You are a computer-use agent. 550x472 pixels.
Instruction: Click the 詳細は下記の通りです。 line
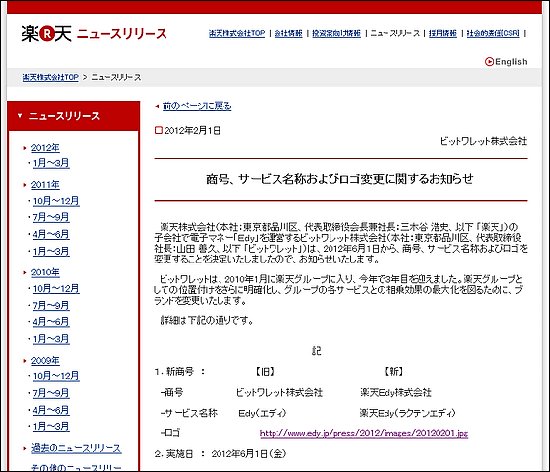[207, 320]
